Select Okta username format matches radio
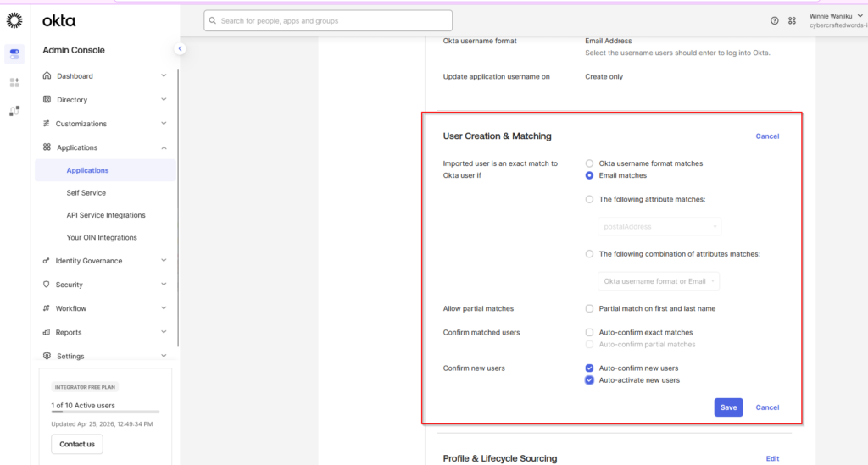This screenshot has width=868, height=465. point(589,163)
